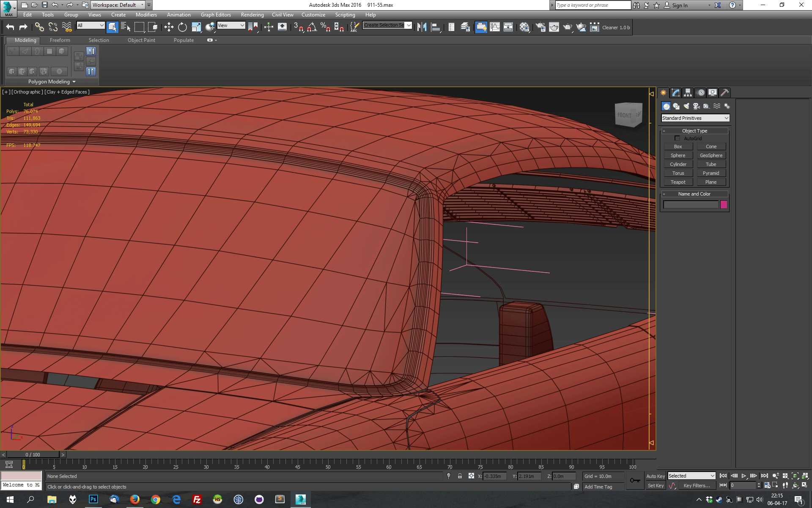Open the View reference coordinate dropdown

click(x=231, y=25)
